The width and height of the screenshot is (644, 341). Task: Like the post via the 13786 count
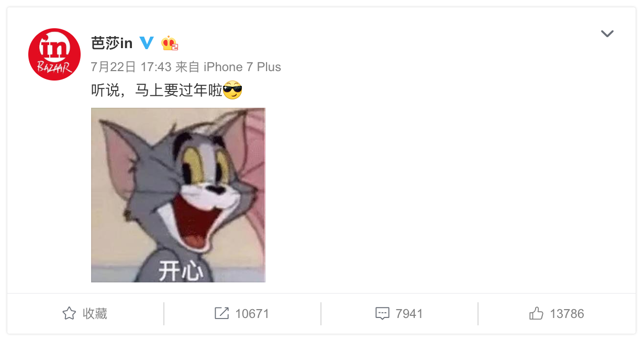[567, 314]
